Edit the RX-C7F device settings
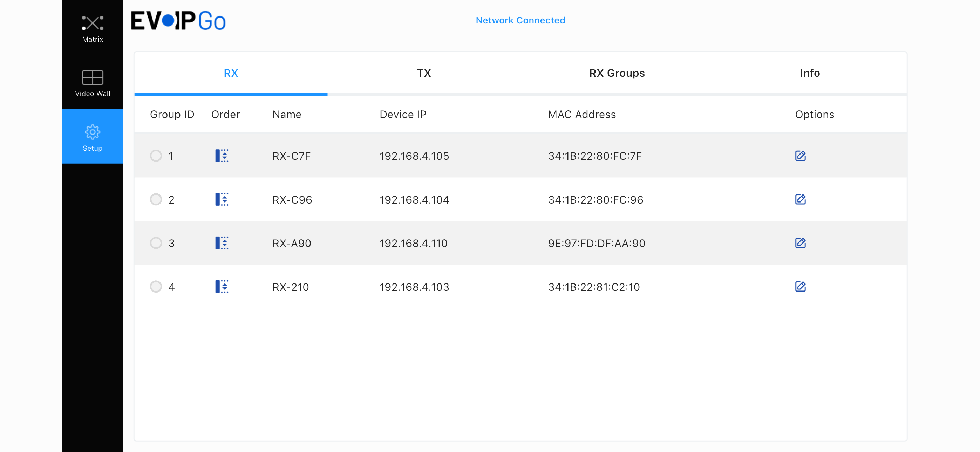Viewport: 980px width, 452px height. [801, 156]
